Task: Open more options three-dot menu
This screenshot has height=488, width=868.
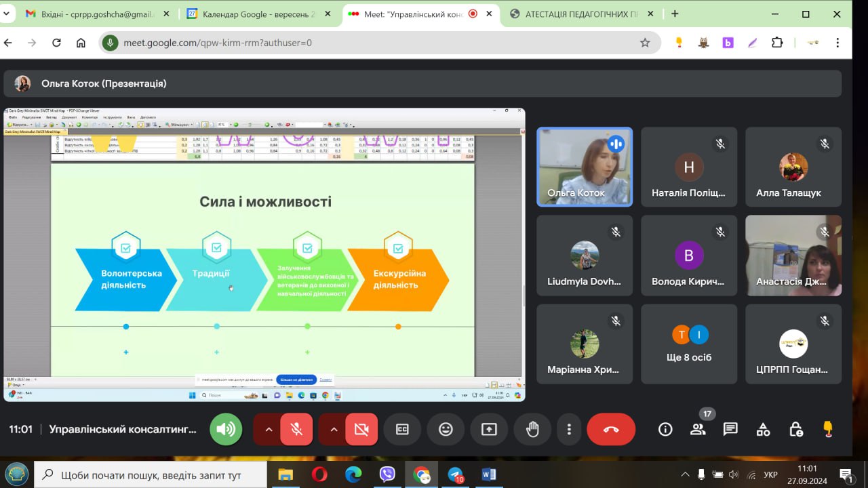Action: pos(569,429)
